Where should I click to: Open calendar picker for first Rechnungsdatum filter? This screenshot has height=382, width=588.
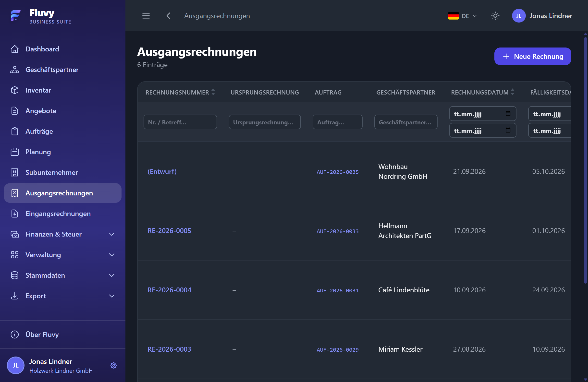[508, 114]
